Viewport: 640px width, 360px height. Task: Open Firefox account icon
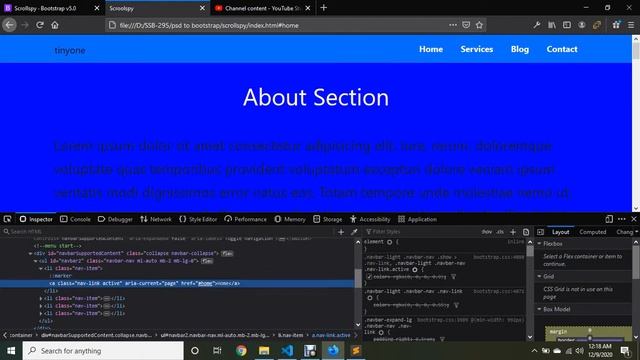(x=582, y=25)
